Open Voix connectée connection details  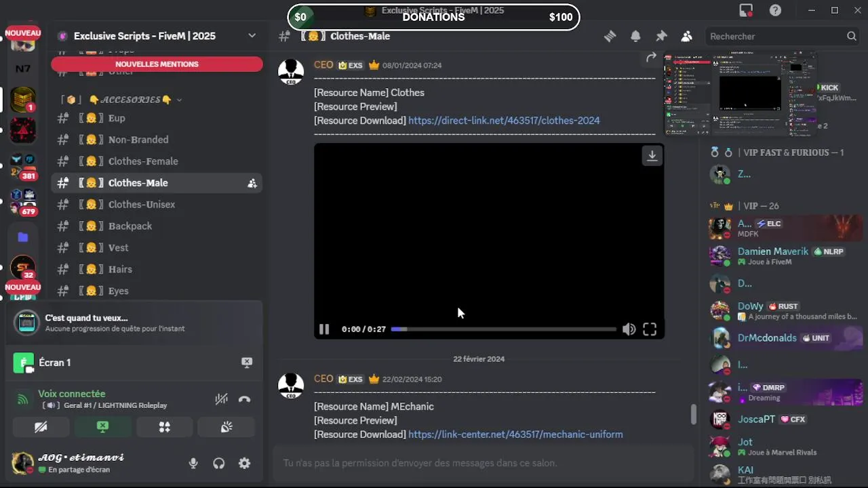click(x=72, y=394)
